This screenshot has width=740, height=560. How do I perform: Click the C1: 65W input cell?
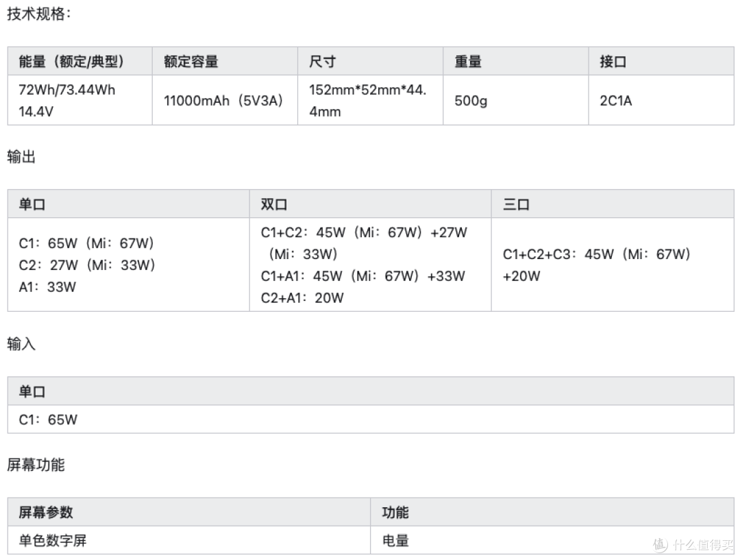coord(371,419)
